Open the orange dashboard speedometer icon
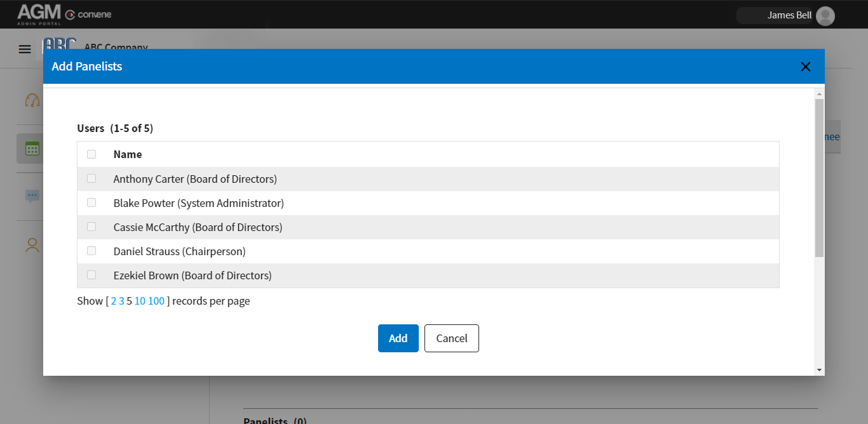 coord(31,101)
